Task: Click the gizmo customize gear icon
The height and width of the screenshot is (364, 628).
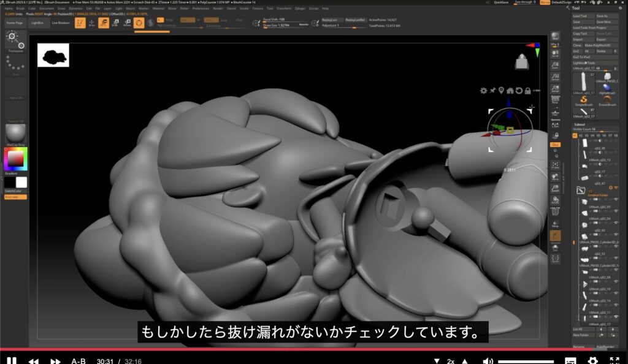Action: (483, 91)
